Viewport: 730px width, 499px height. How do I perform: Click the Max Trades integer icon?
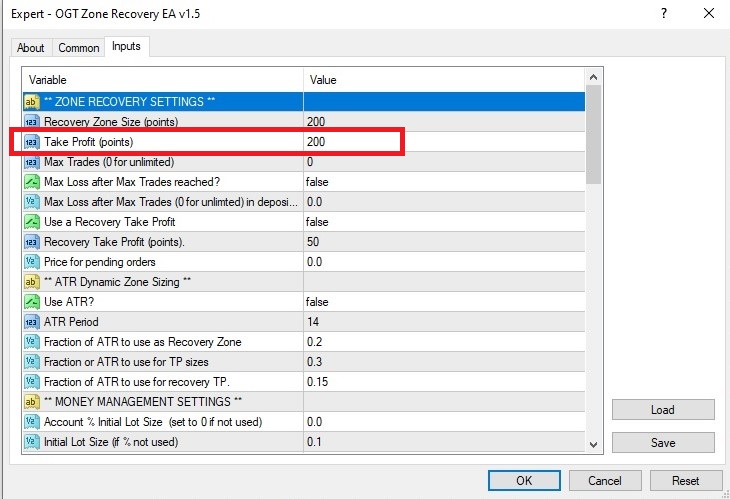[32, 162]
